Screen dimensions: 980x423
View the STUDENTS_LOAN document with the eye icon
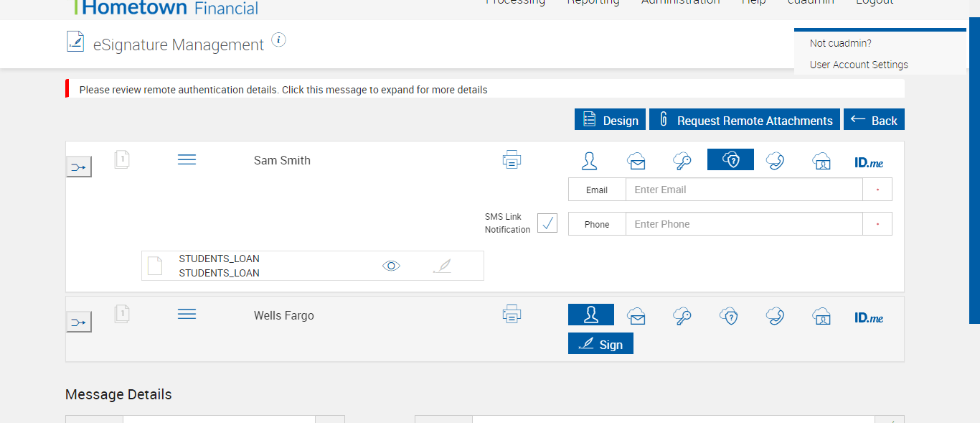click(391, 266)
